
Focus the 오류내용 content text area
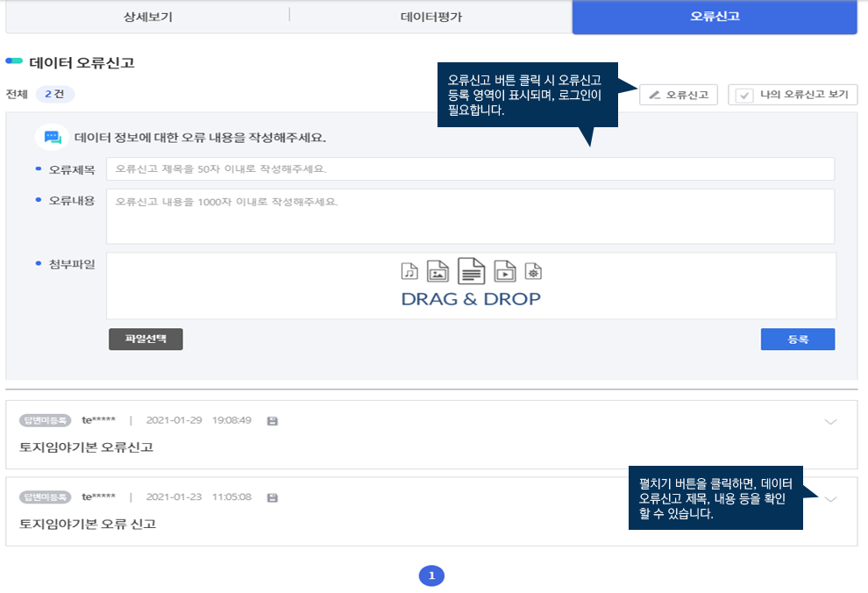[x=470, y=216]
